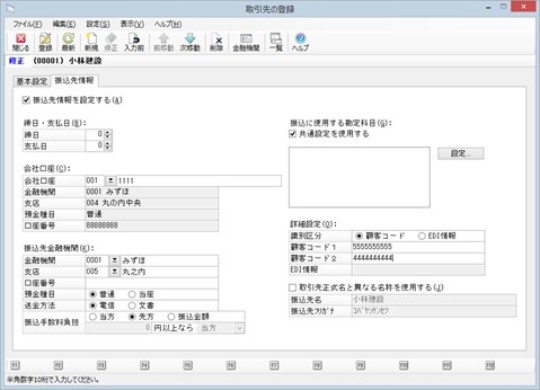Open the 支店 005 branch dropdown
Image resolution: width=540 pixels, height=390 pixels.
click(x=114, y=271)
